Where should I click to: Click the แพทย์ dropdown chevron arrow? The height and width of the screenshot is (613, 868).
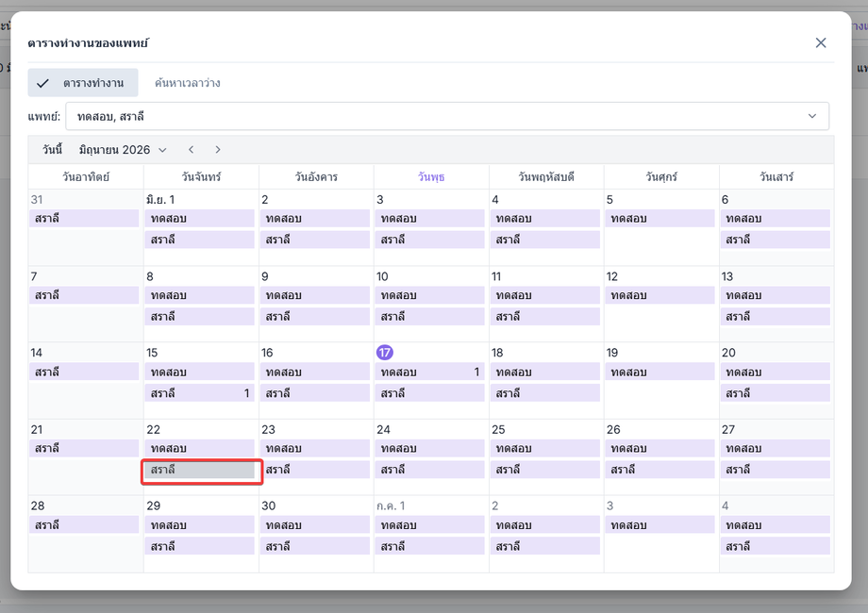click(x=812, y=116)
